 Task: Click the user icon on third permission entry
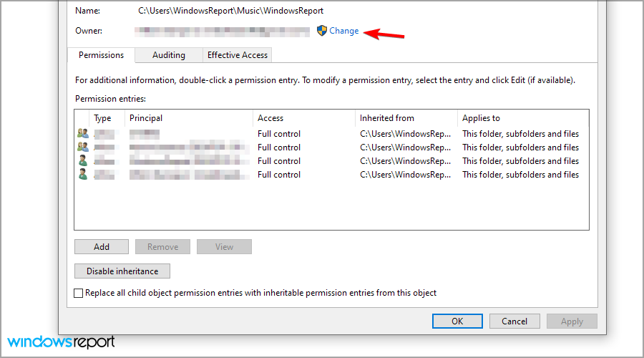pyautogui.click(x=83, y=161)
